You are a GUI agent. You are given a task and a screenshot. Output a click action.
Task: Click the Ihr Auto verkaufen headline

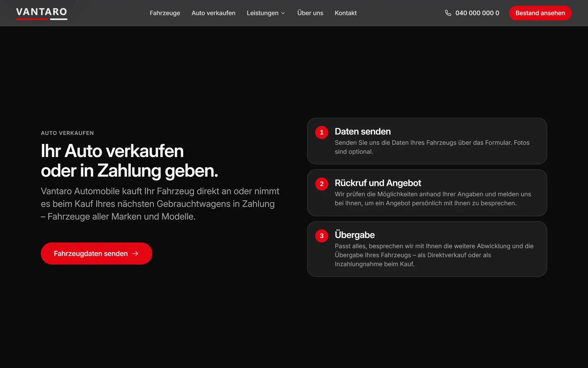(130, 161)
